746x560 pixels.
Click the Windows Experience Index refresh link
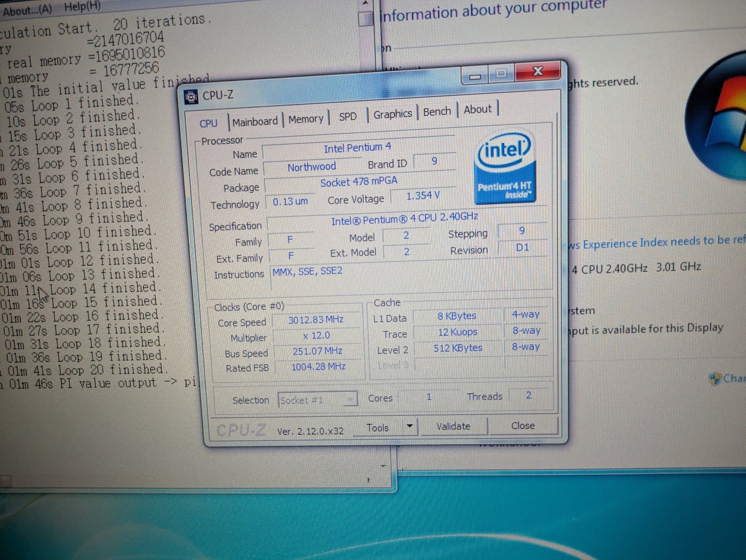(657, 243)
